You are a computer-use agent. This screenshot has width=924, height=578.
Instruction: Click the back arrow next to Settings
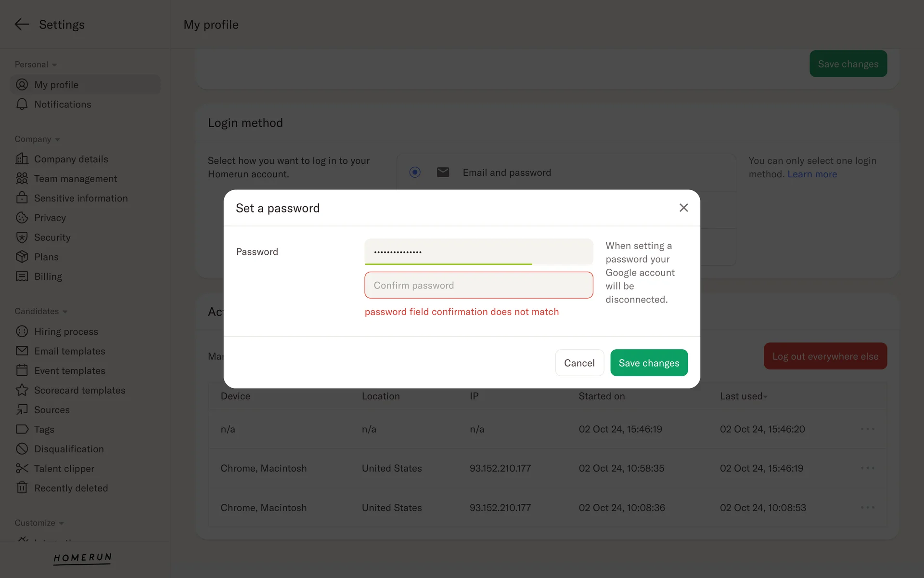(x=22, y=25)
